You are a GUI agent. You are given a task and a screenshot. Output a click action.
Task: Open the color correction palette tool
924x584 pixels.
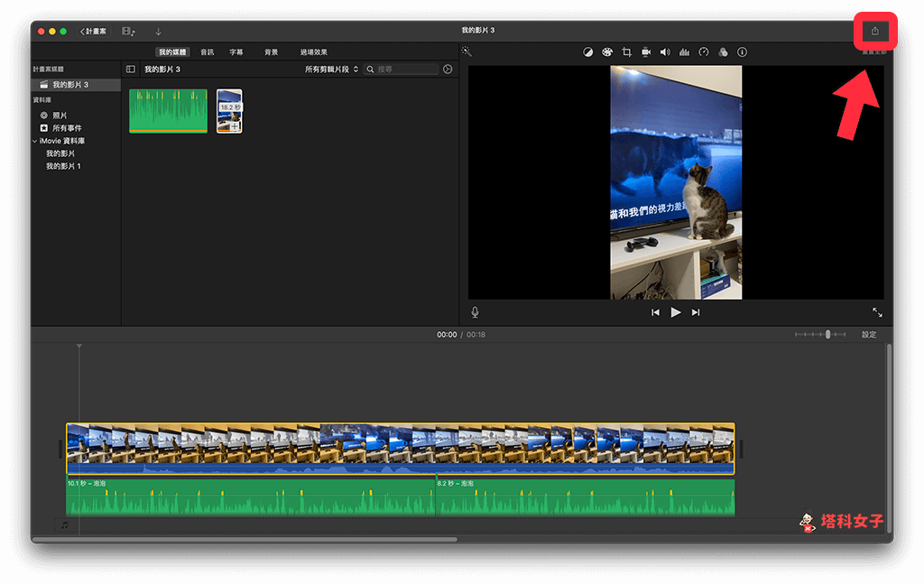[x=607, y=51]
